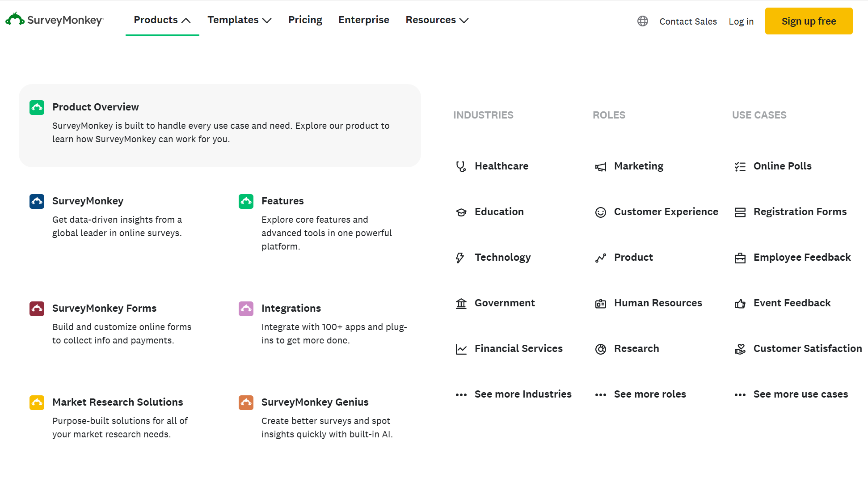Image resolution: width=868 pixels, height=487 pixels.
Task: Click the Product graph icon
Action: point(600,258)
